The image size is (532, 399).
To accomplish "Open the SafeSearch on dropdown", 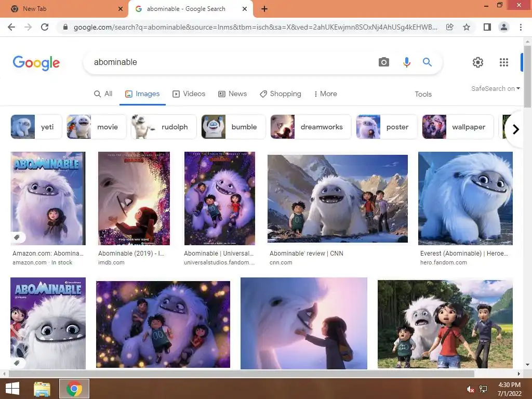I will tap(495, 88).
